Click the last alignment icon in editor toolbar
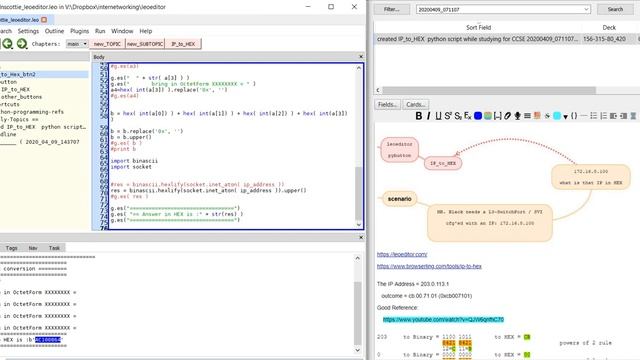Viewport: 640px width, 360px height. click(633, 116)
